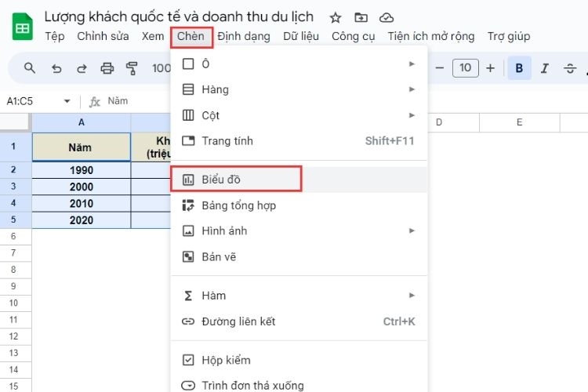The image size is (588, 392).
Task: Click the Chèn menu
Action: tap(191, 37)
